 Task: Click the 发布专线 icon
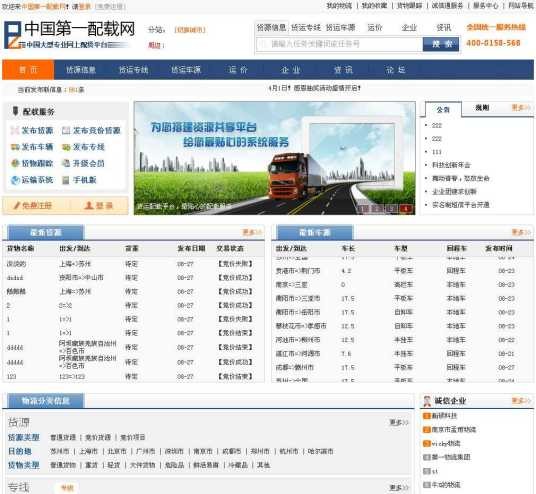click(66, 147)
